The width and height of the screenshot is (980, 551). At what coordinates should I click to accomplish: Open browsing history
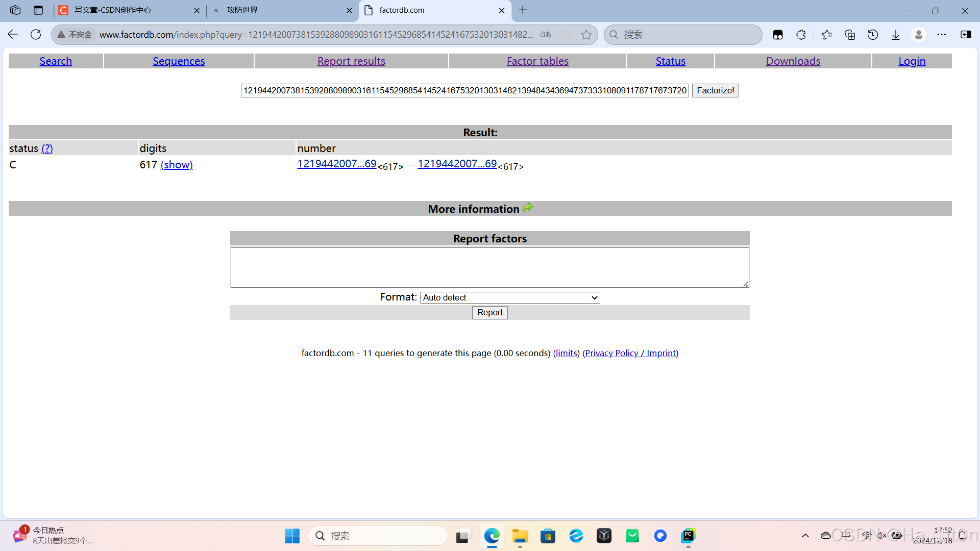tap(873, 35)
